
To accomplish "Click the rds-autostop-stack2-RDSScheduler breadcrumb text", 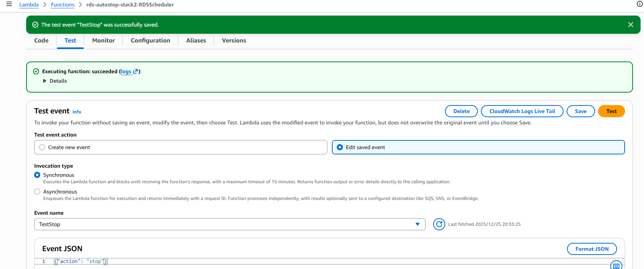I will click(130, 5).
